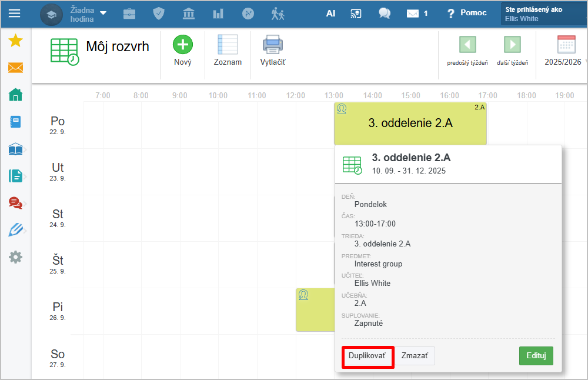Click the briefcase icon in top bar

129,14
